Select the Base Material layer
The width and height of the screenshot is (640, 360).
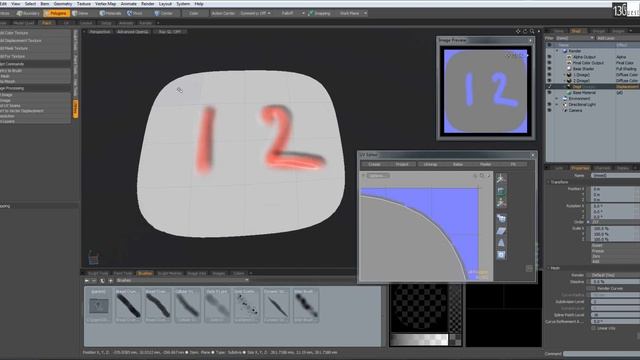[584, 93]
